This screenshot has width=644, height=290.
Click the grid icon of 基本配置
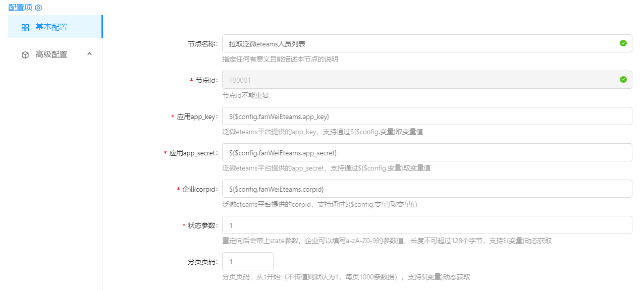[25, 28]
